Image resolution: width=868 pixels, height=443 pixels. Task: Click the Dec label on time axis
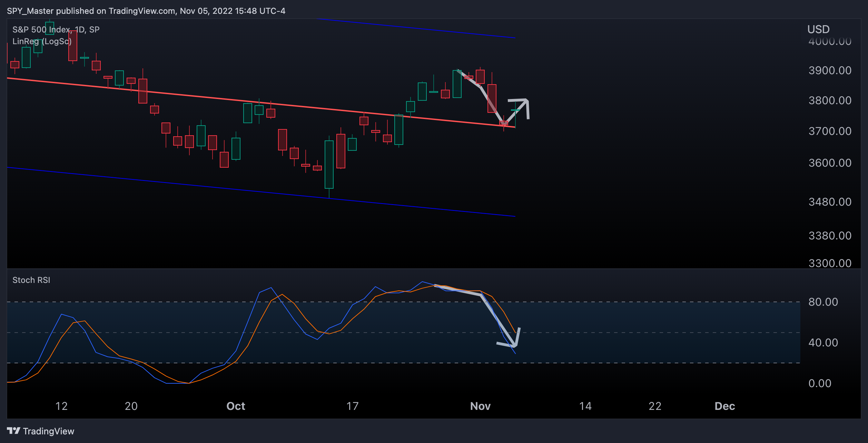725,406
